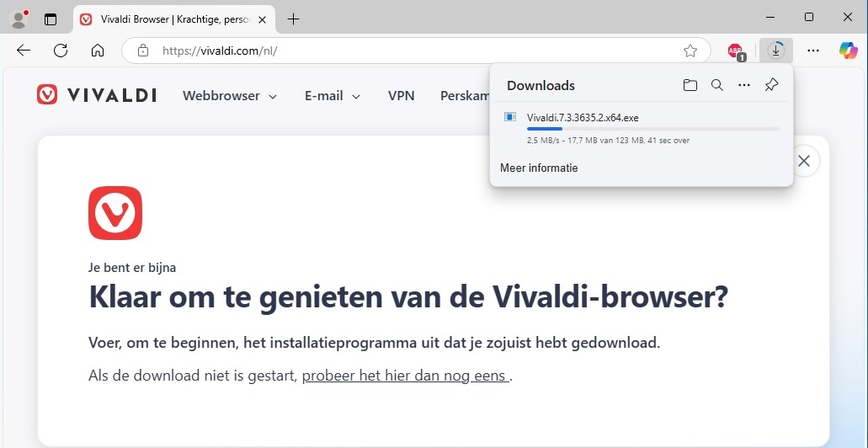Refresh the current page
This screenshot has width=868, height=448.
(61, 51)
